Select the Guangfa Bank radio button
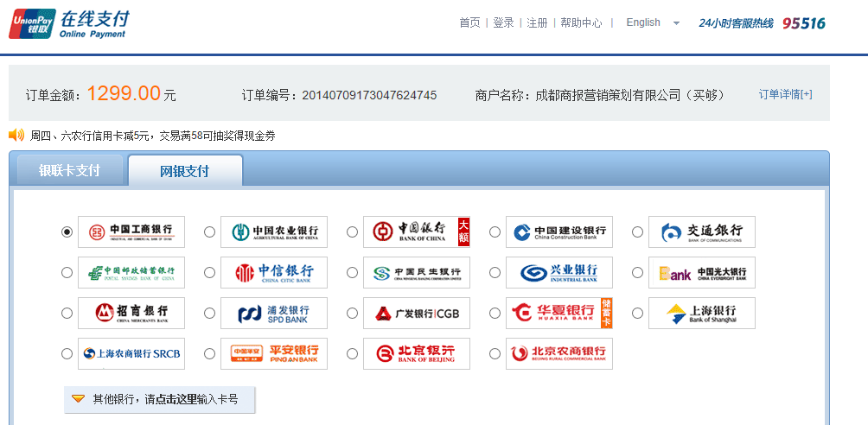The height and width of the screenshot is (425, 868). (352, 314)
